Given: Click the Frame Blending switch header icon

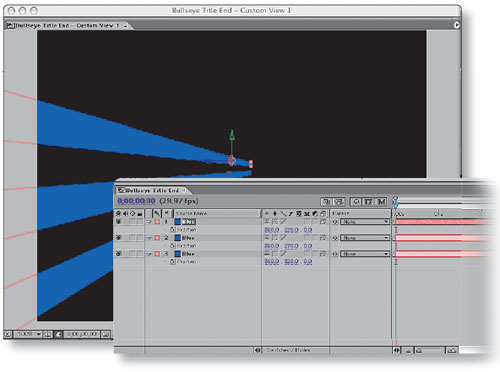Looking at the screenshot, I should [x=299, y=213].
